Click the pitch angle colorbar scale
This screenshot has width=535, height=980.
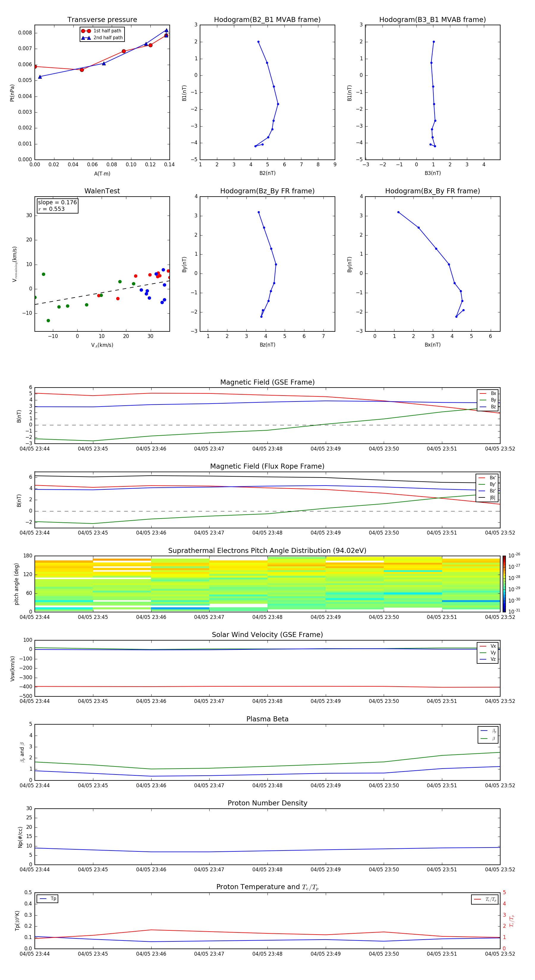(504, 584)
